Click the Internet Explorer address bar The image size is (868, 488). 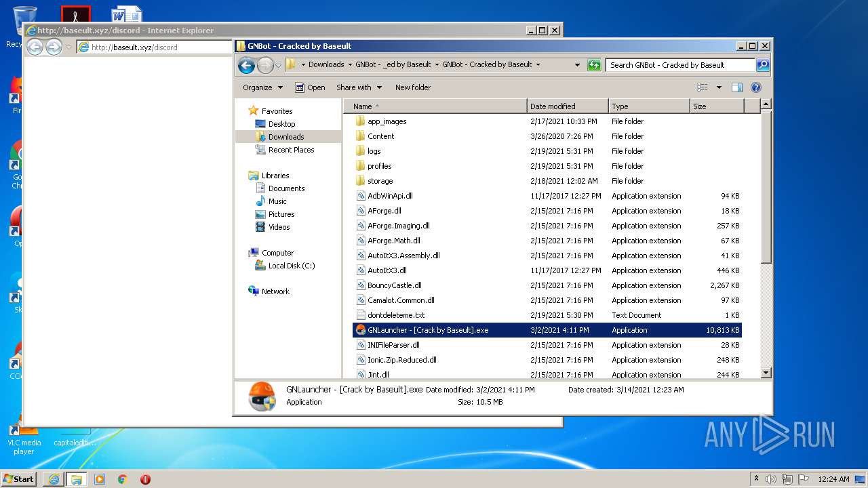coord(155,47)
